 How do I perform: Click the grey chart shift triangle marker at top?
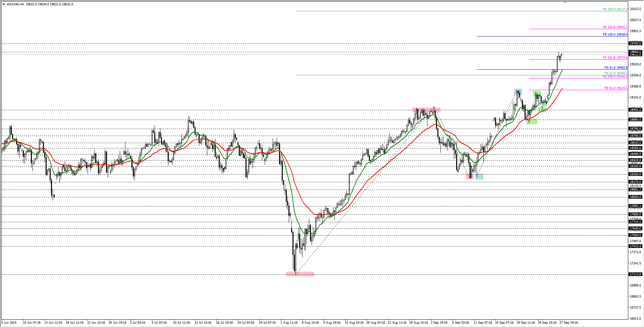565,2
